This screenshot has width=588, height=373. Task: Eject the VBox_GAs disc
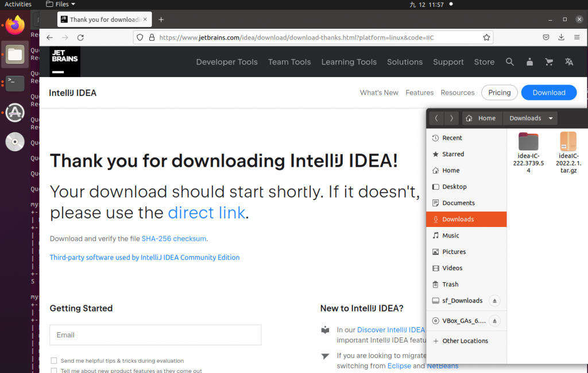[x=494, y=321]
